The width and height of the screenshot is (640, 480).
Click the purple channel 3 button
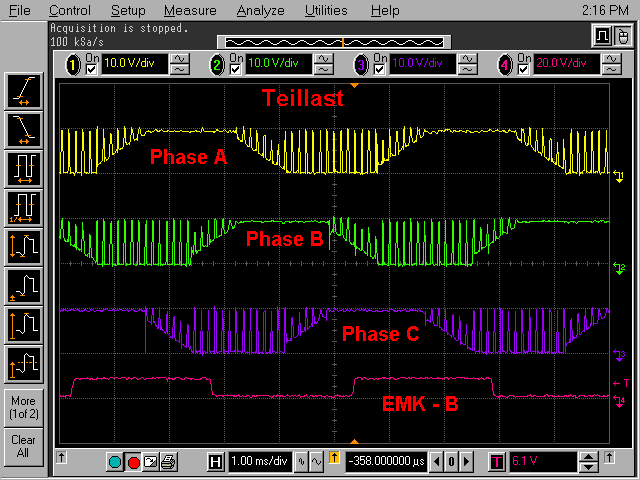pyautogui.click(x=361, y=65)
